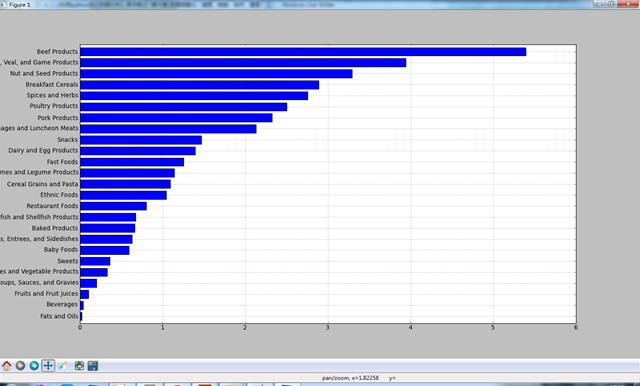Click the 'Veal, and Game Products' label
640x386 pixels.
[41, 62]
